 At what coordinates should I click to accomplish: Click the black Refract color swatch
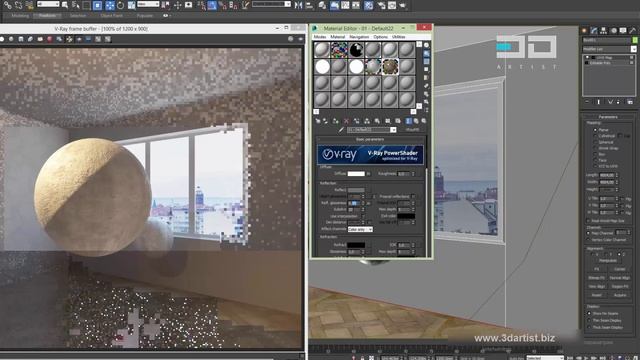click(356, 245)
